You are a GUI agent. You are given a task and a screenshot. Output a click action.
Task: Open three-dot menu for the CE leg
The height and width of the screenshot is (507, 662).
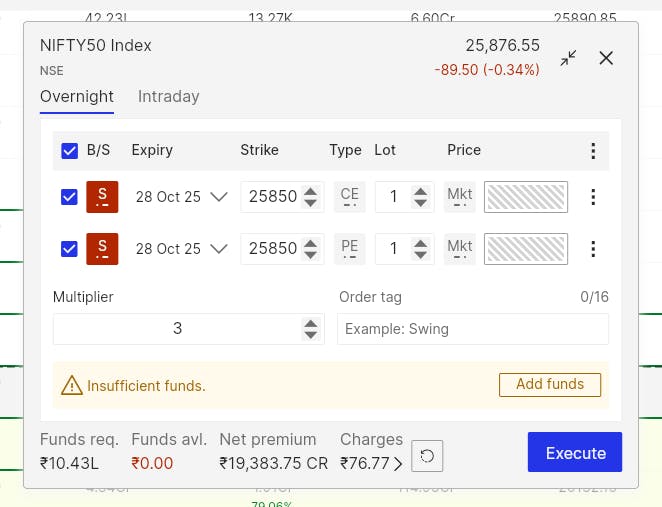[593, 197]
